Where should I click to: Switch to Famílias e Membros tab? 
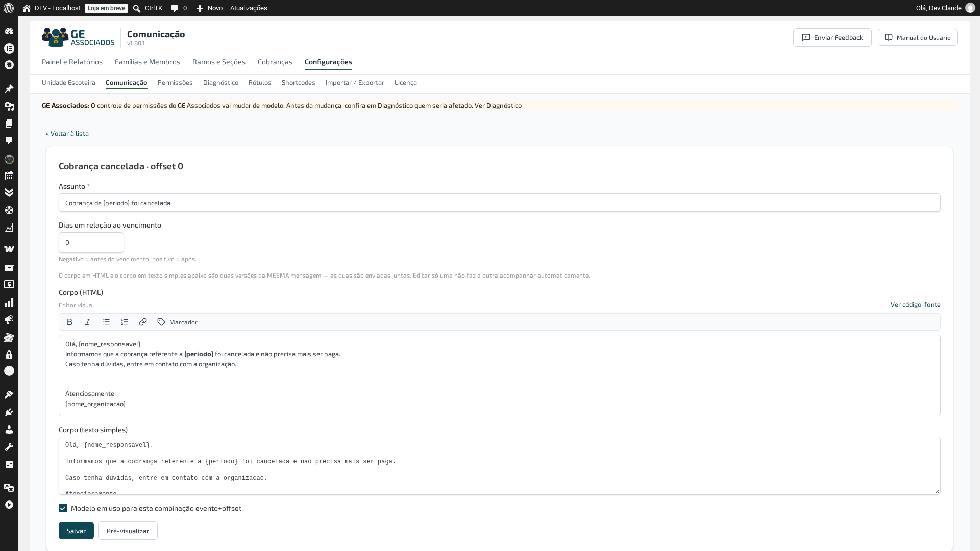[148, 62]
